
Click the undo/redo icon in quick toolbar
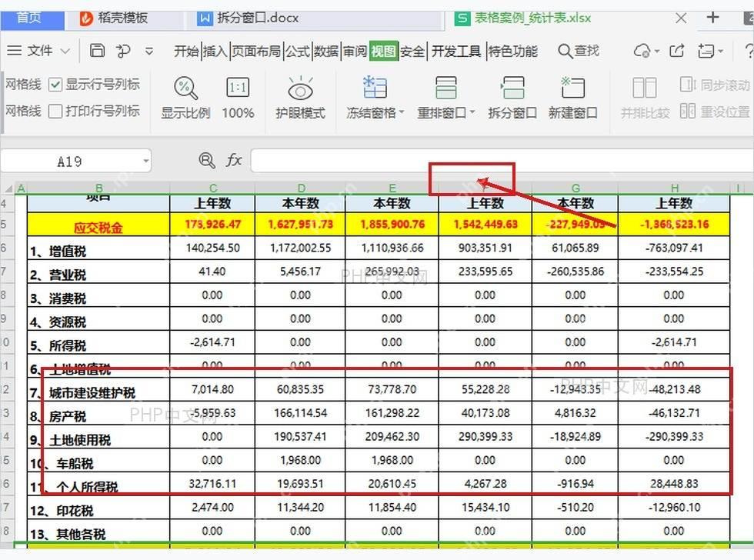pos(124,51)
